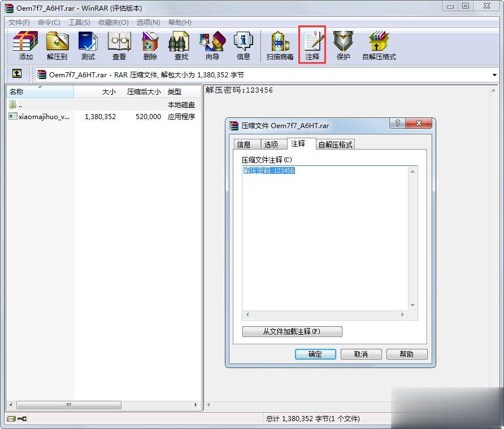
Task: Click the drive icon in the status bar
Action: (x=11, y=419)
